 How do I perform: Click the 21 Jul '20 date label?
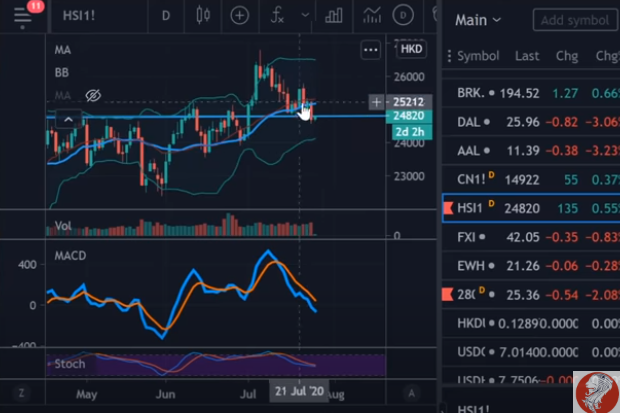coord(299,392)
